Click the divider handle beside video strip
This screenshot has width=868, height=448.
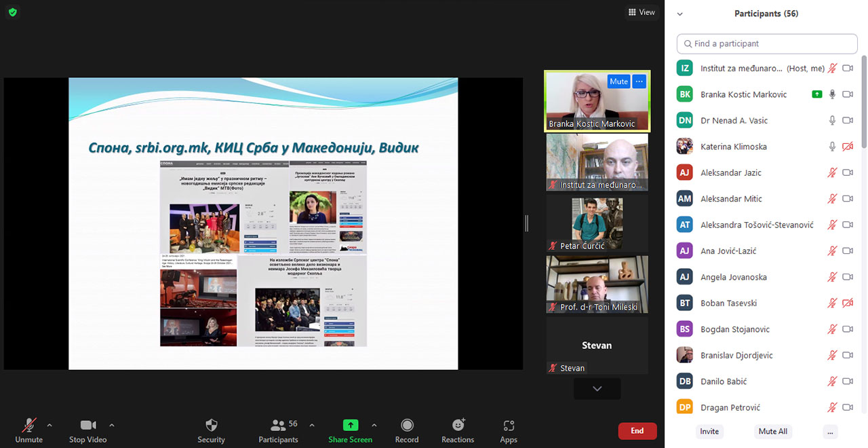pyautogui.click(x=527, y=223)
